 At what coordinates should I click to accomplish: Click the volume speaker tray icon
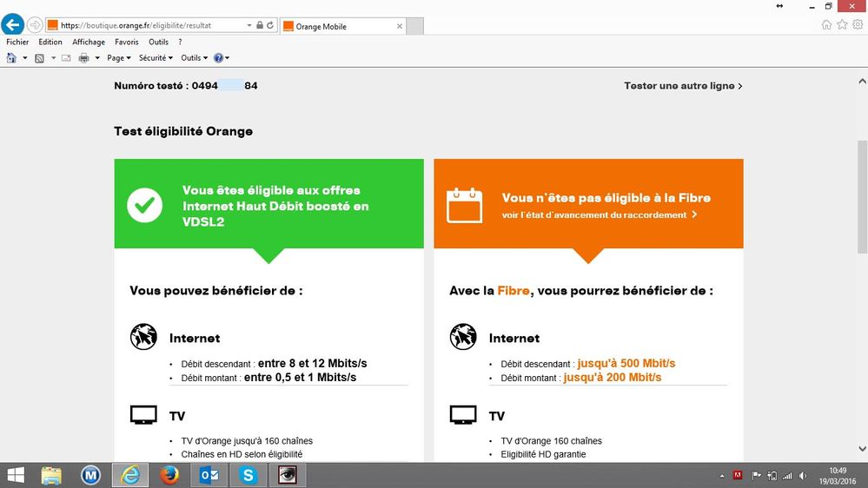tap(803, 475)
